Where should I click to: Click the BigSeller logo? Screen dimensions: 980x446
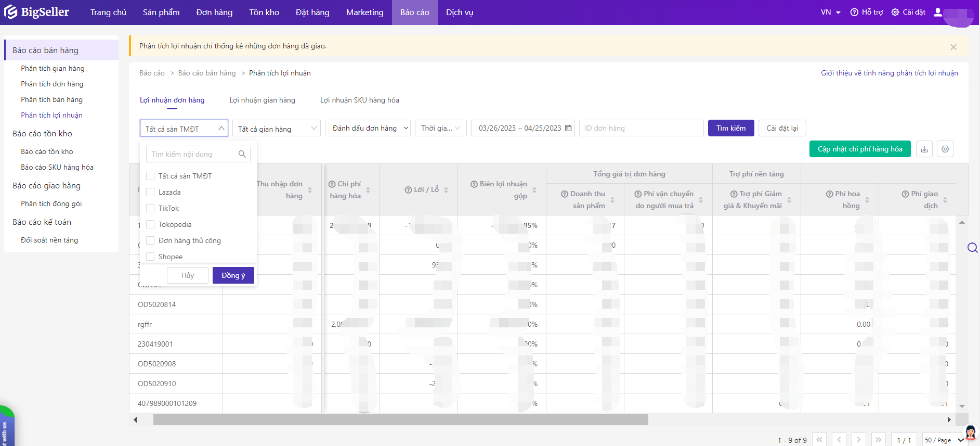point(36,12)
